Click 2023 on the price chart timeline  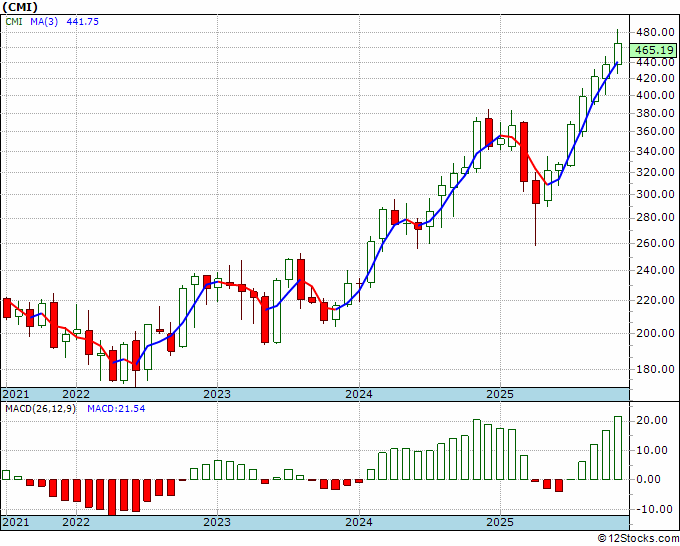(x=217, y=394)
